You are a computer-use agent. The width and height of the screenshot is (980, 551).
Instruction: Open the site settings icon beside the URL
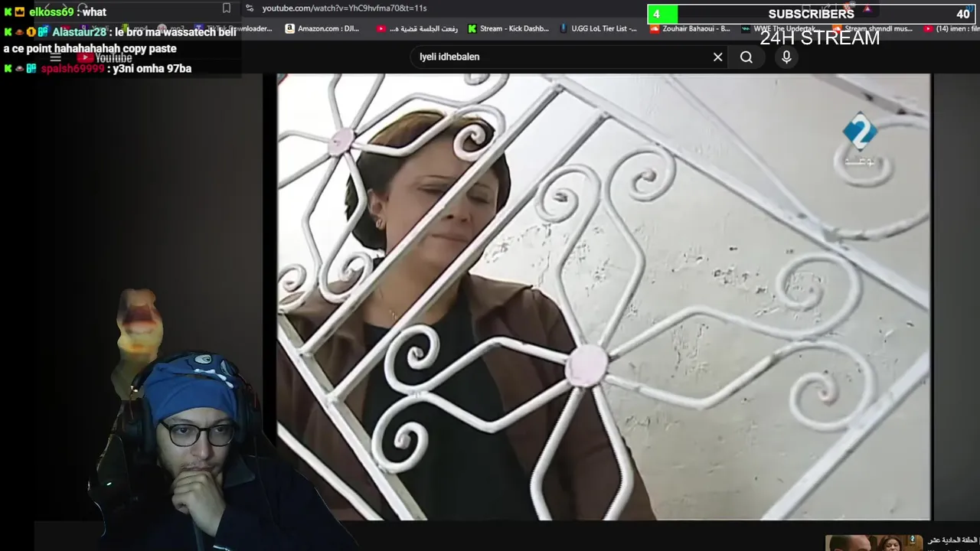pyautogui.click(x=249, y=8)
